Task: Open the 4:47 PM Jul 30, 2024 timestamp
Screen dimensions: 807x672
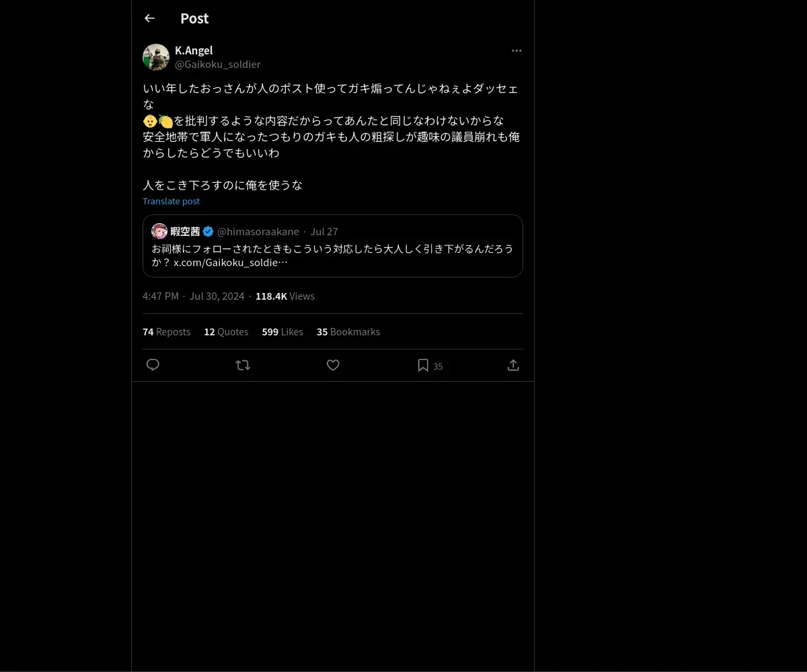Action: click(x=194, y=296)
